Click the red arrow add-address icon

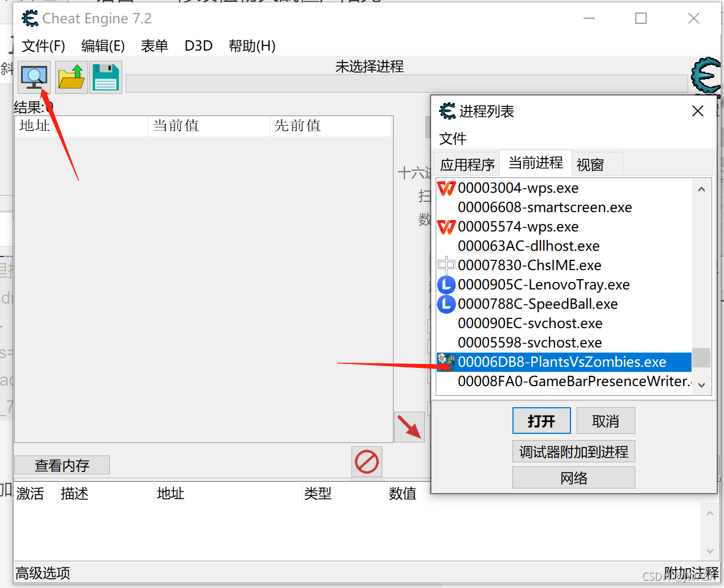tap(409, 427)
